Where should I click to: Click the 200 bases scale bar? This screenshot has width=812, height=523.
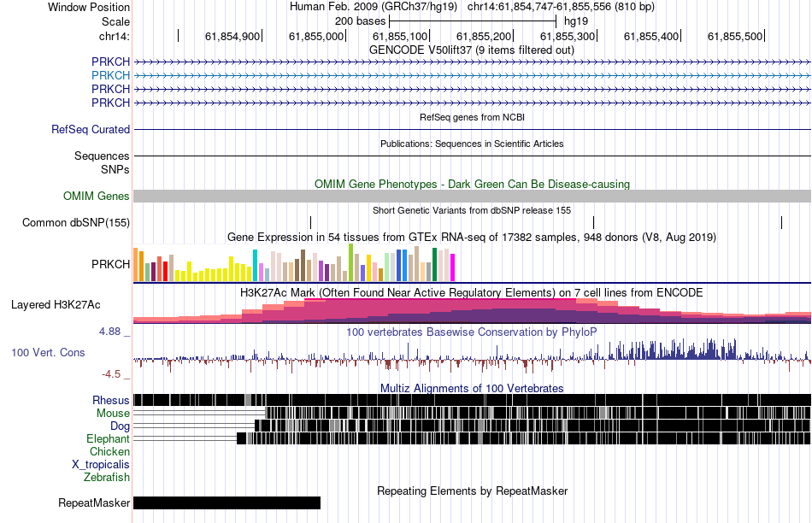click(x=473, y=21)
